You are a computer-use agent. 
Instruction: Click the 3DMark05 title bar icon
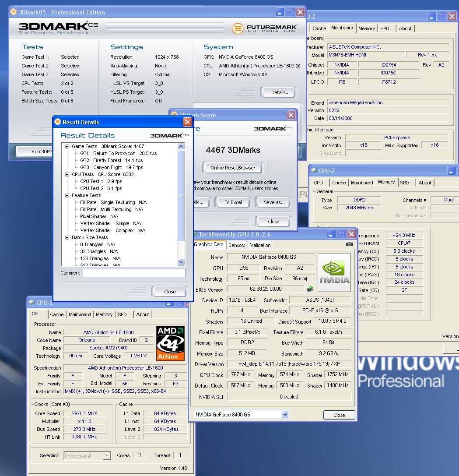(x=14, y=12)
